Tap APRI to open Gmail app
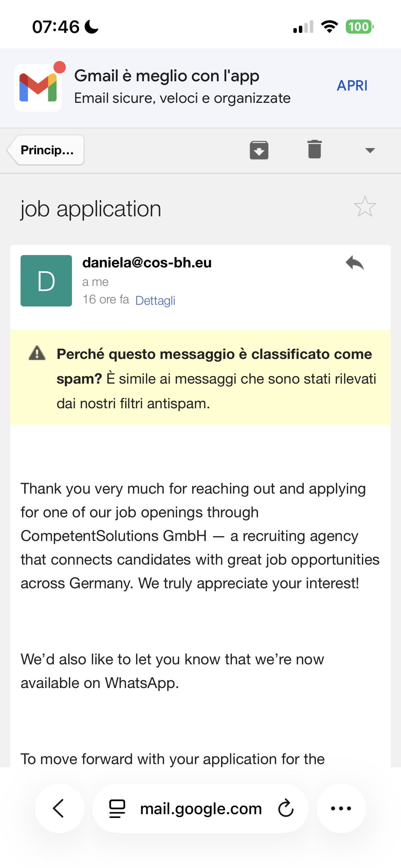Image resolution: width=401 pixels, height=868 pixels. click(352, 86)
